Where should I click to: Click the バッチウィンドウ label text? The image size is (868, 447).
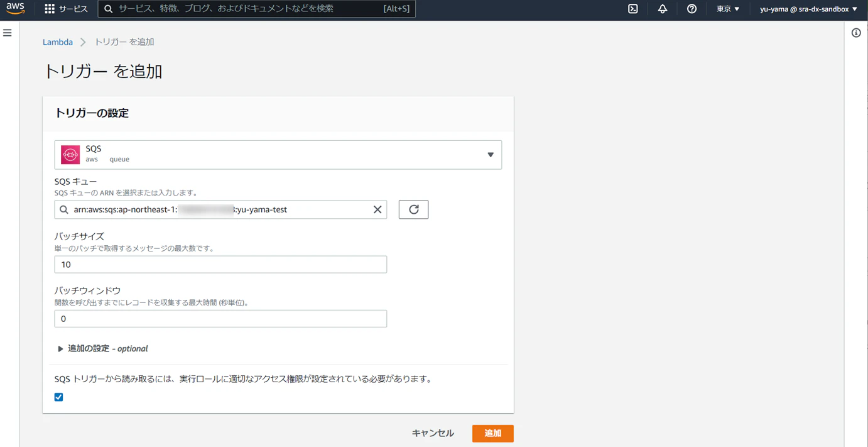click(87, 290)
